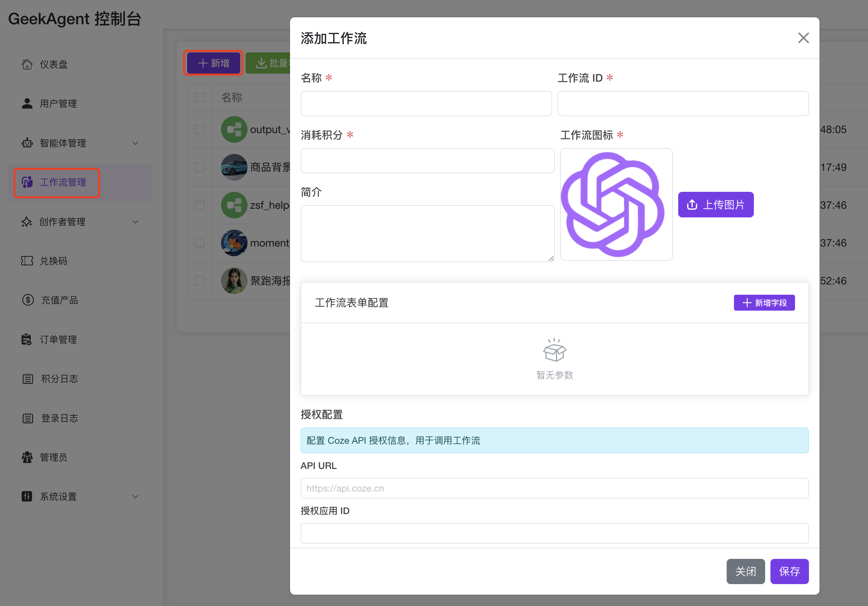Check the output_v row checkbox
This screenshot has width=868, height=606.
pyautogui.click(x=200, y=129)
